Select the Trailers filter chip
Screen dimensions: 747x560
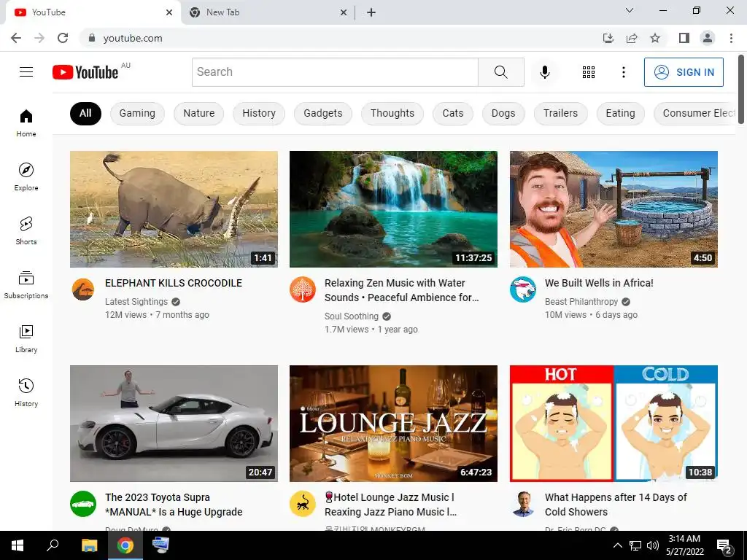pyautogui.click(x=560, y=113)
